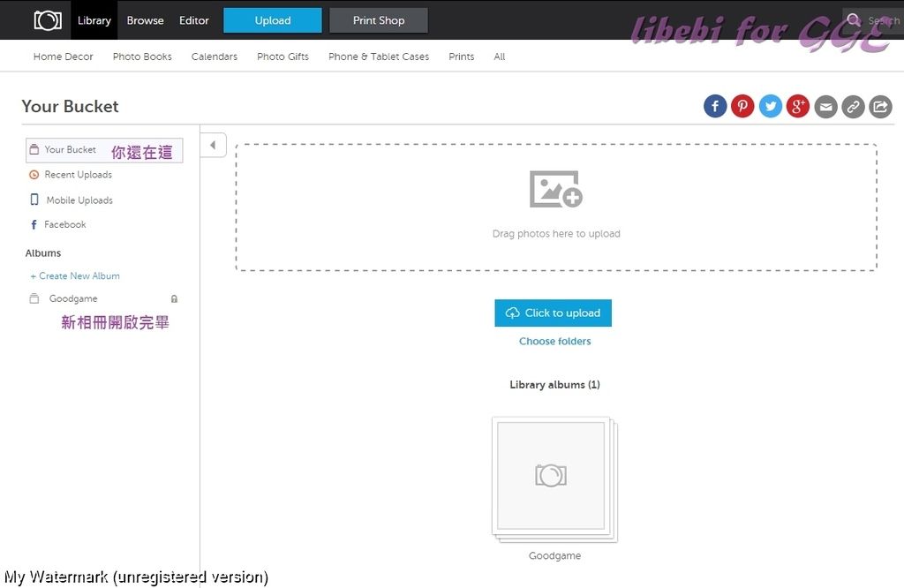Open the Goodgame album thumbnail

click(551, 477)
